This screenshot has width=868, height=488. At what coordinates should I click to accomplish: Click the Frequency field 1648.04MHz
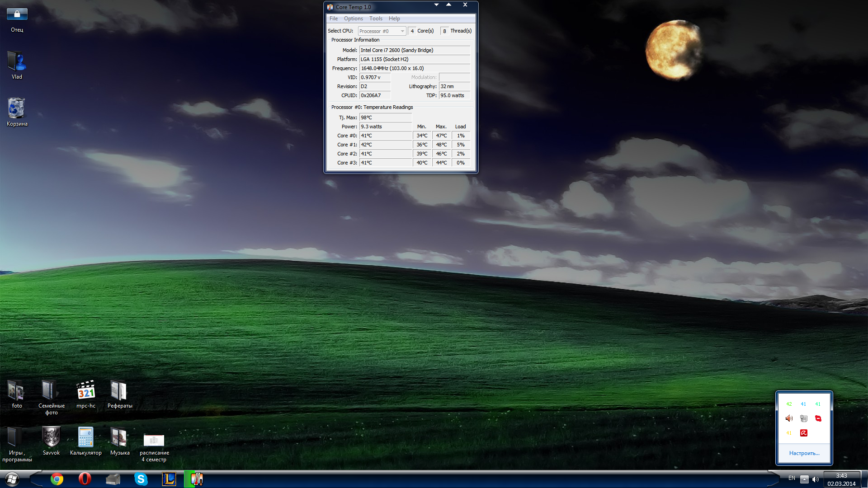pos(415,68)
